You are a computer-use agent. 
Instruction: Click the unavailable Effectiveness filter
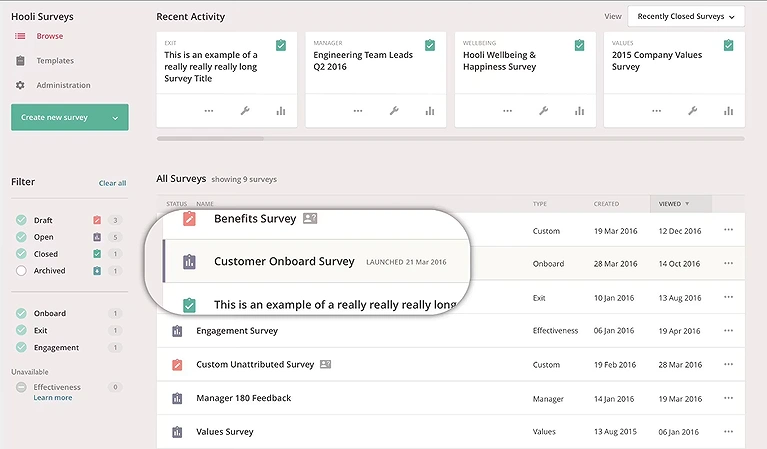coord(21,387)
